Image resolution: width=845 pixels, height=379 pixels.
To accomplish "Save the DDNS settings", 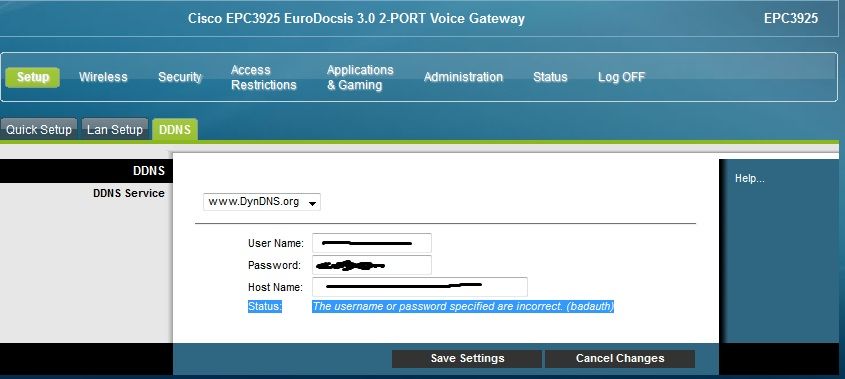I will click(467, 359).
